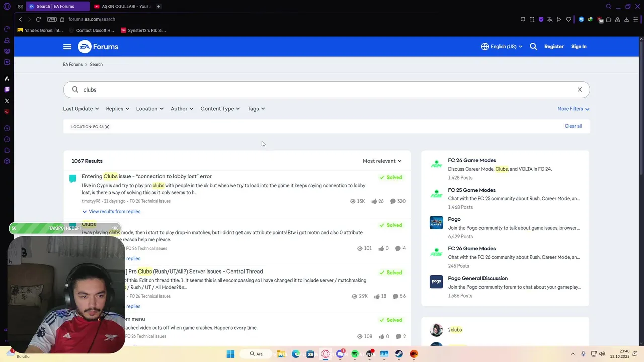Open the EA app from taskbar
The image size is (644, 362).
click(414, 354)
